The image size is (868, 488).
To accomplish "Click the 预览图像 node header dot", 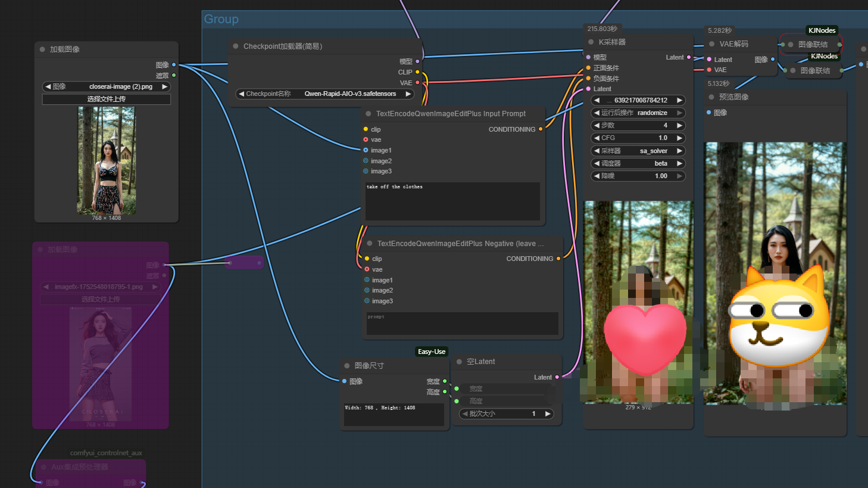I will coord(711,97).
